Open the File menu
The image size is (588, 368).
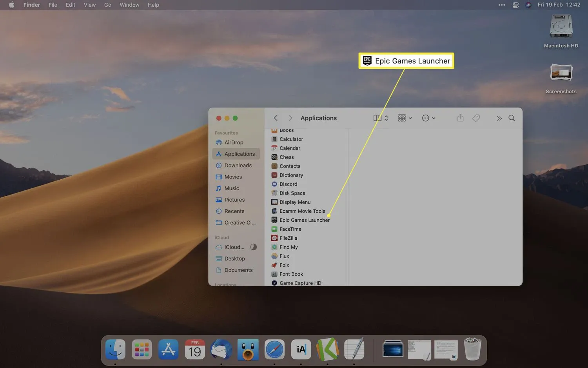[53, 5]
